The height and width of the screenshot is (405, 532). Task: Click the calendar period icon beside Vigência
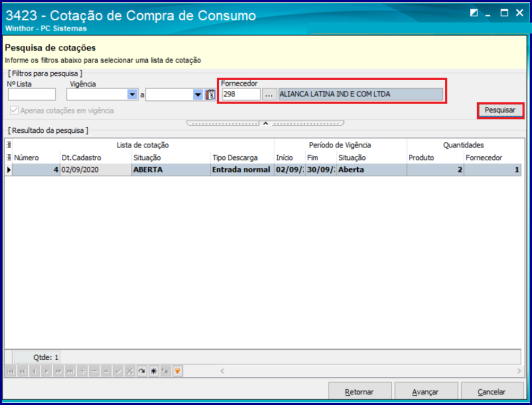click(210, 95)
